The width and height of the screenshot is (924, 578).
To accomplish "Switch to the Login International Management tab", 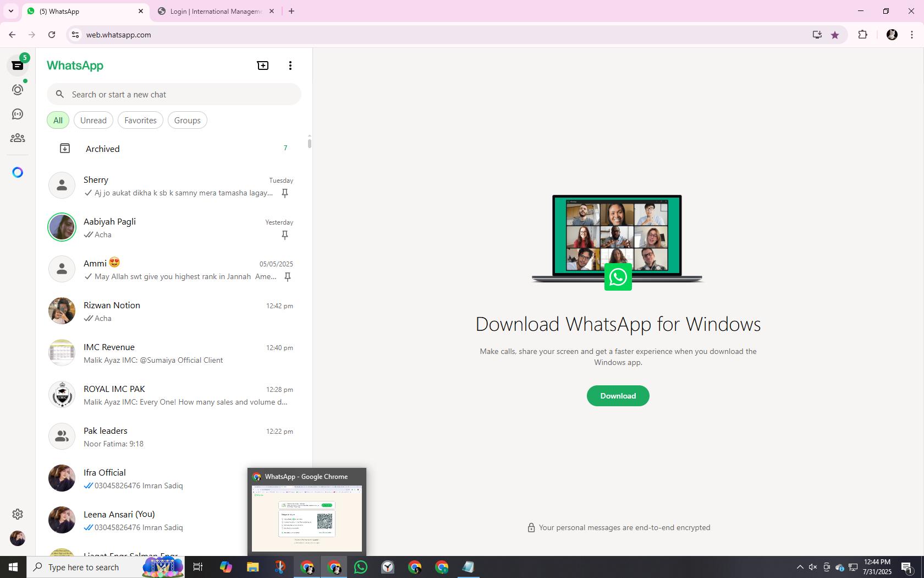I will point(216,12).
